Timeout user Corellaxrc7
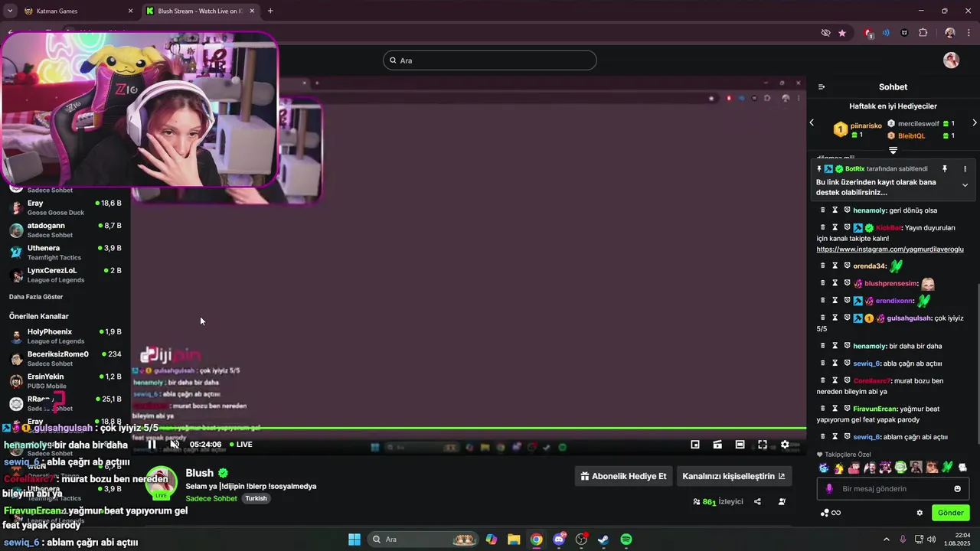This screenshot has height=551, width=980. [x=835, y=380]
